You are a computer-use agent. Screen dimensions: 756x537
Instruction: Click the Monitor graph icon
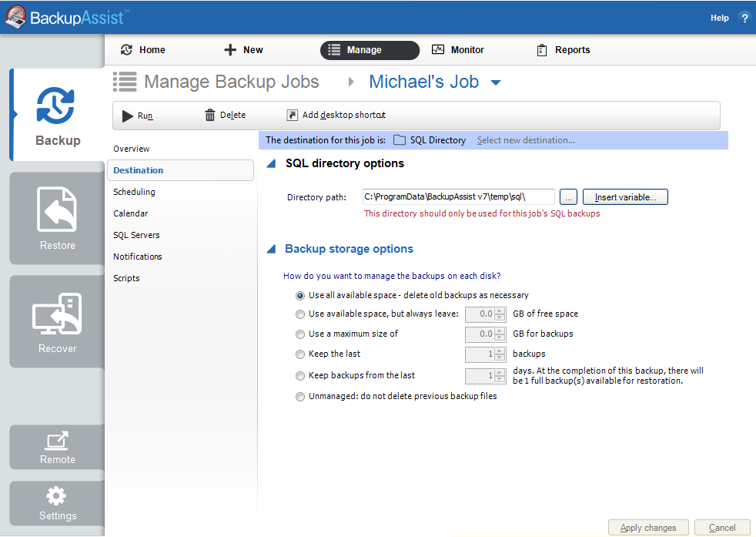438,49
